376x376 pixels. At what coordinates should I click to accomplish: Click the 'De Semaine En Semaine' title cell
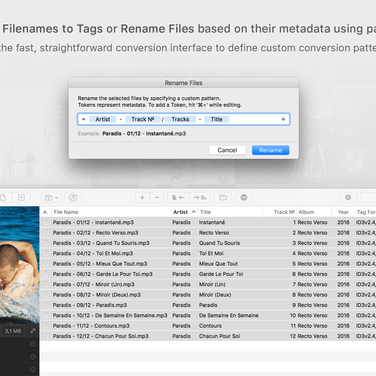(x=229, y=315)
